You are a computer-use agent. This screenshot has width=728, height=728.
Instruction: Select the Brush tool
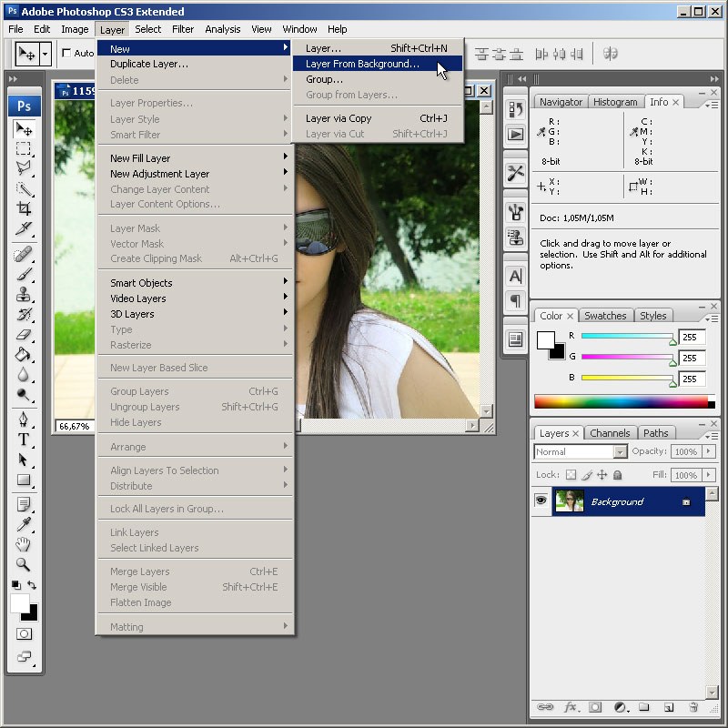24,274
